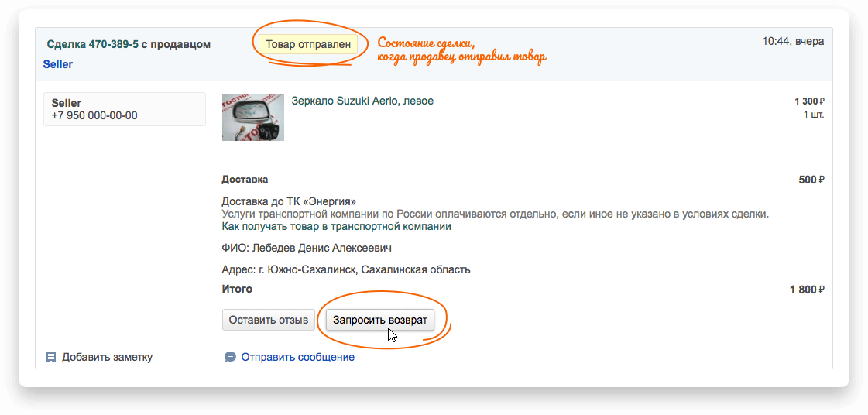Click the 10:44, вчера timestamp

[x=793, y=41]
